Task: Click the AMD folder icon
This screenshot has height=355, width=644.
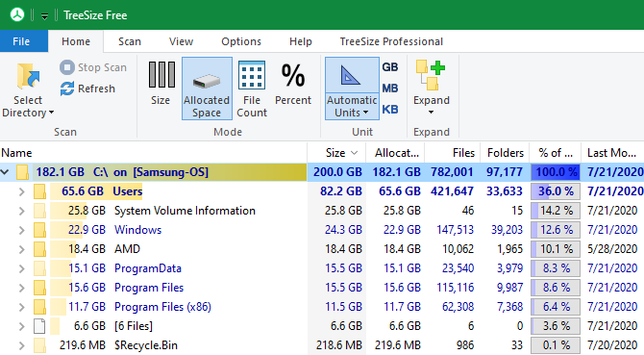Action: (x=39, y=249)
